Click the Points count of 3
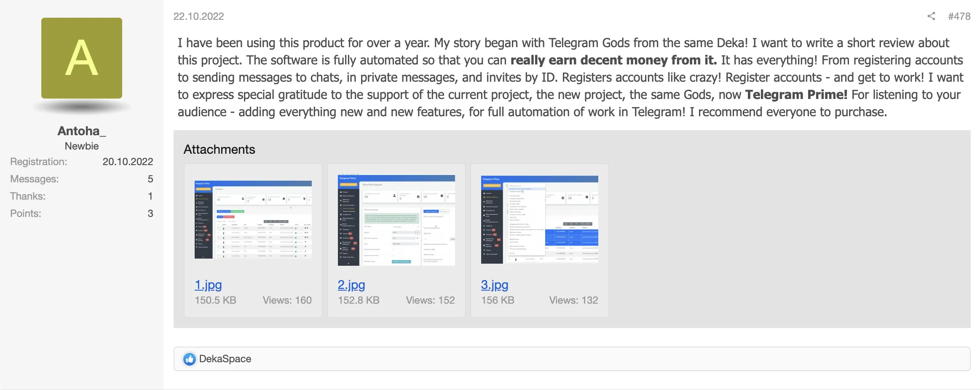The width and height of the screenshot is (980, 390). [150, 213]
